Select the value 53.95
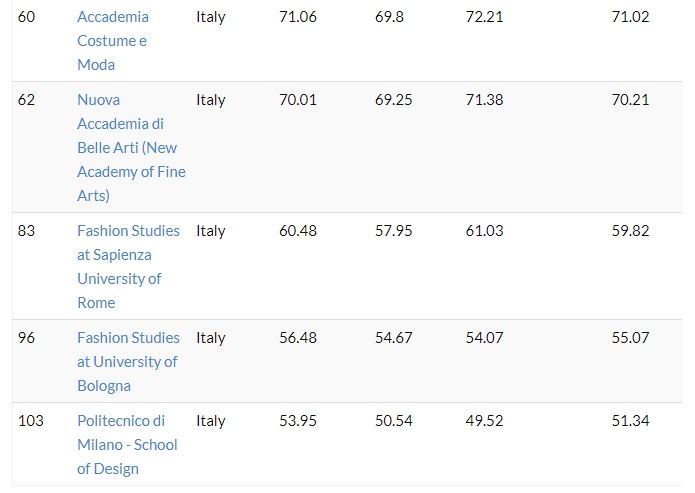The height and width of the screenshot is (493, 695). coord(298,421)
